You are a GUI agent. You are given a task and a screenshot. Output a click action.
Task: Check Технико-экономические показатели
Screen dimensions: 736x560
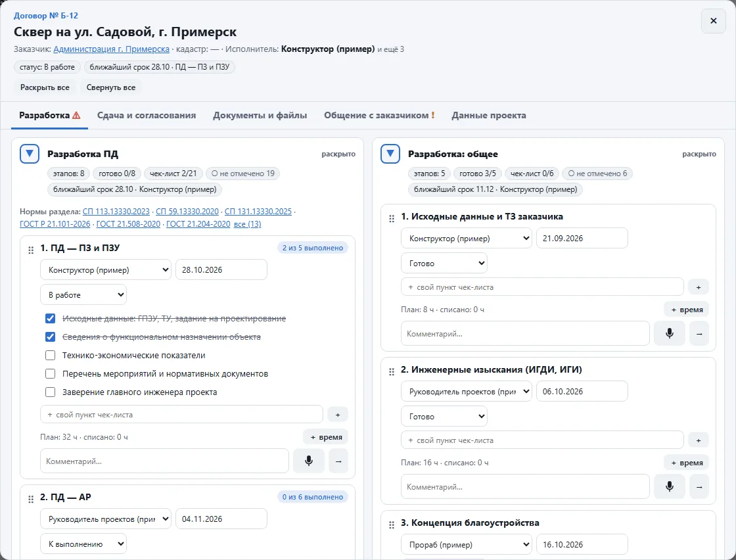50,356
